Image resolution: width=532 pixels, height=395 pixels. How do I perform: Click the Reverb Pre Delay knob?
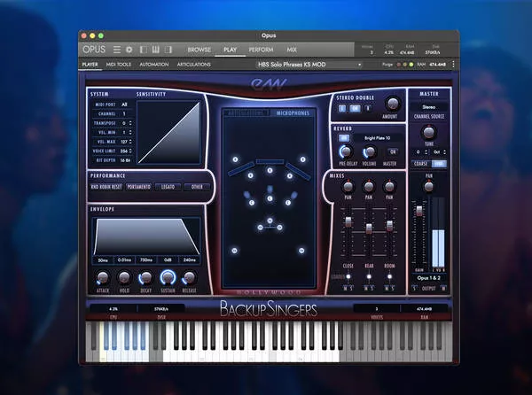click(348, 151)
